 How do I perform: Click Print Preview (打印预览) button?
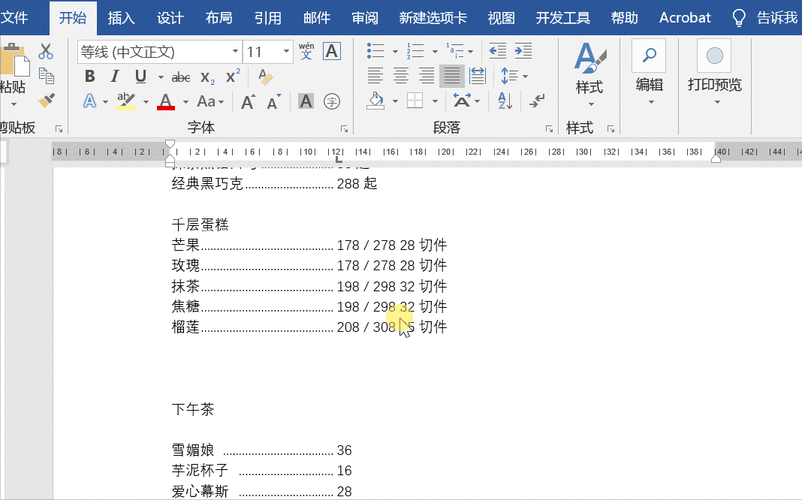[715, 73]
